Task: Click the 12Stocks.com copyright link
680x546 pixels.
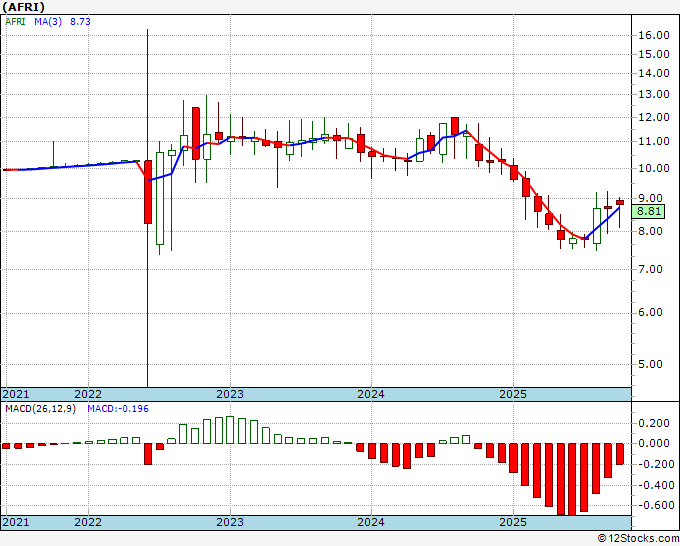Action: pos(638,539)
